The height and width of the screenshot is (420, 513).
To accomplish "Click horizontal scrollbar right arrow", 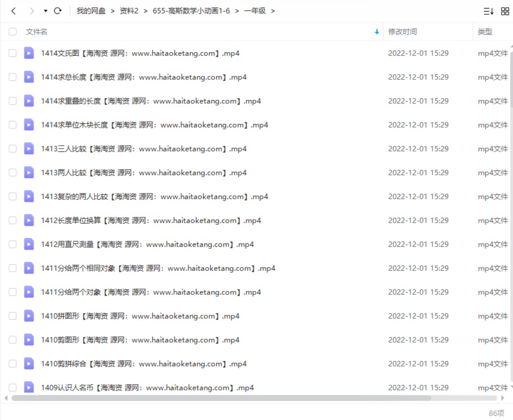I will coord(503,398).
